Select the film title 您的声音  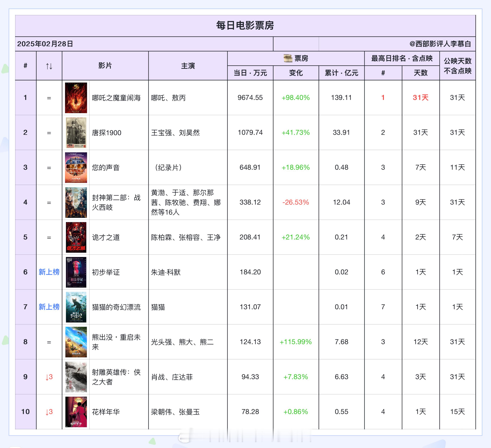[106, 168]
